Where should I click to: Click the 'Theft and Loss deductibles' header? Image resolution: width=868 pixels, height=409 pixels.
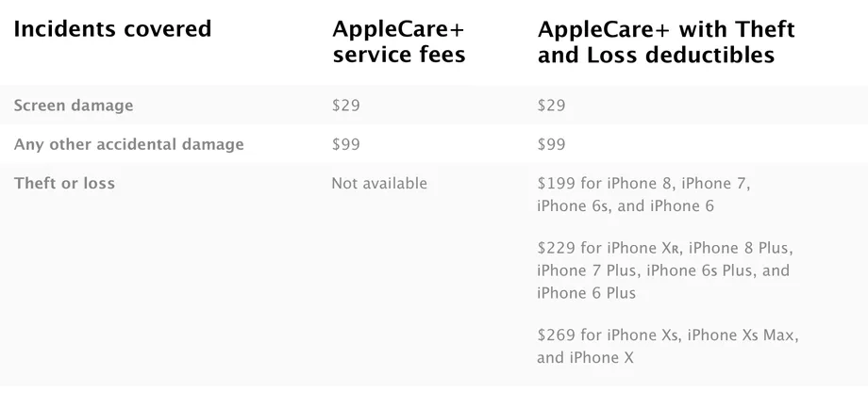coord(666,42)
